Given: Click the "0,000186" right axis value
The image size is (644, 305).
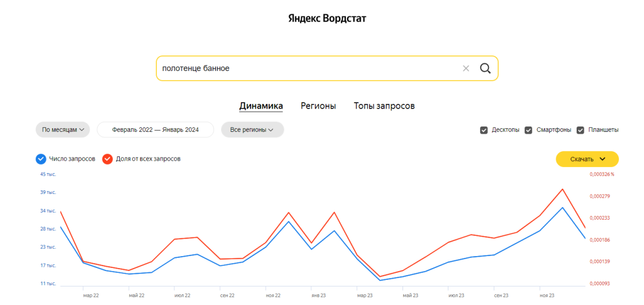Looking at the screenshot, I should [600, 240].
